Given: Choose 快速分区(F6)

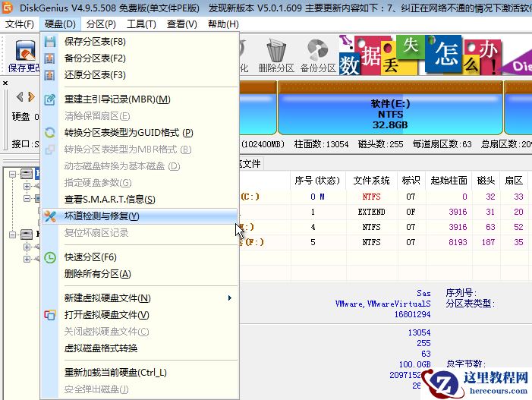Looking at the screenshot, I should point(140,257).
